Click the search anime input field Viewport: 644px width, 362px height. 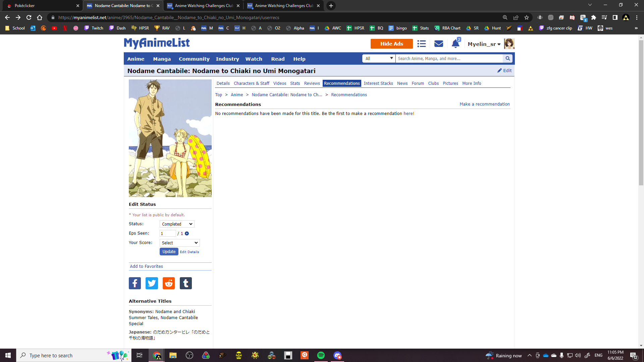tap(449, 59)
